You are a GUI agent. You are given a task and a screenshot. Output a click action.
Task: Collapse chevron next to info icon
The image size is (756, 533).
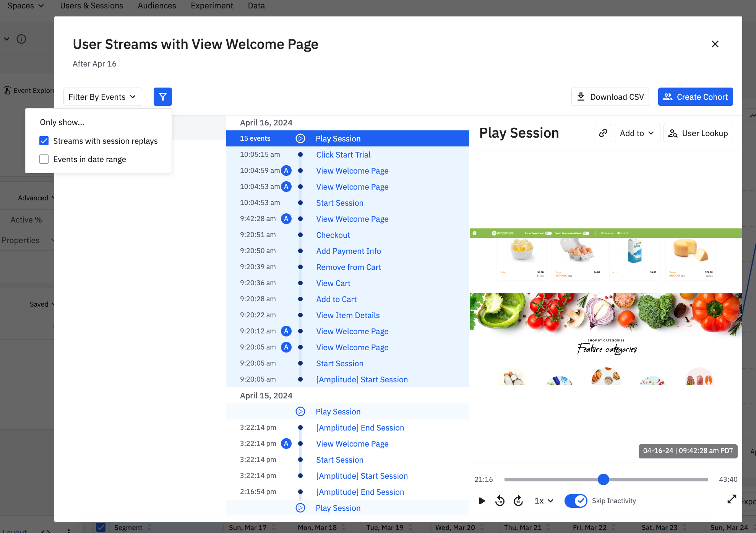point(7,39)
